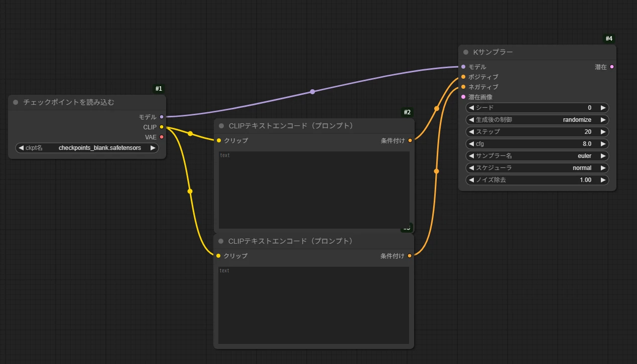Click the ネガティブ input port on Kサンプラー
This screenshot has height=364, width=637.
(463, 87)
